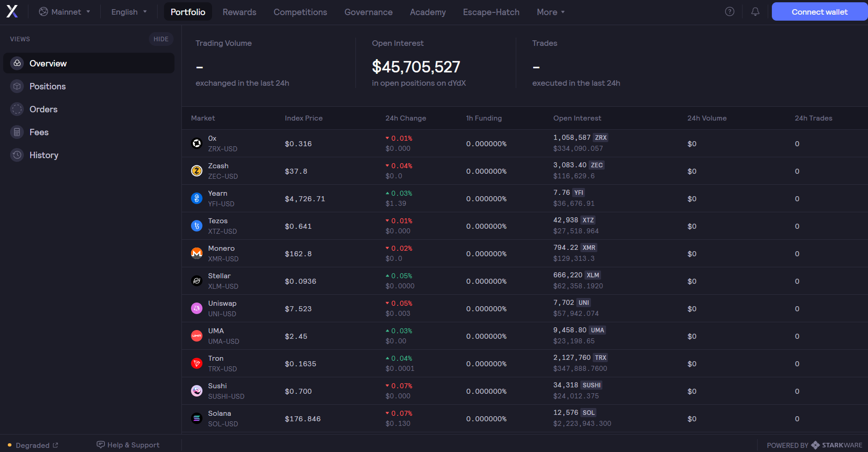
Task: Click the dYdX logo icon
Action: pos(12,11)
